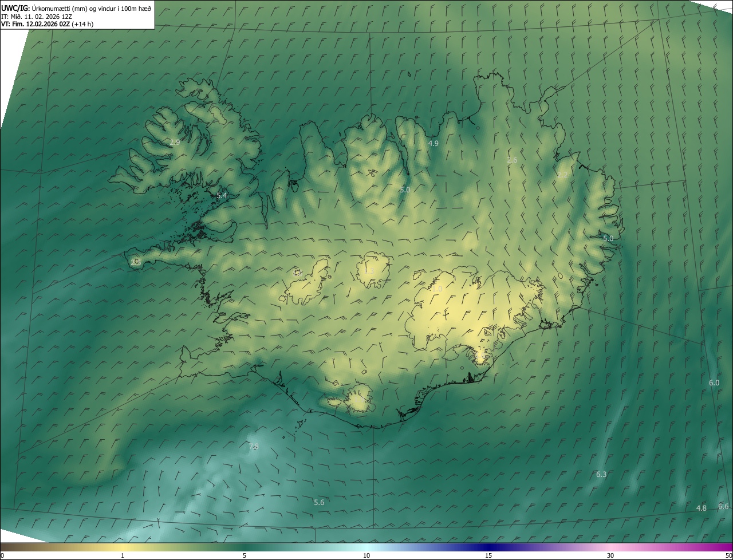Viewport: 733px width, 560px height.
Task: Click the 6.6 value label in bottom-right corner
Action: tap(723, 506)
